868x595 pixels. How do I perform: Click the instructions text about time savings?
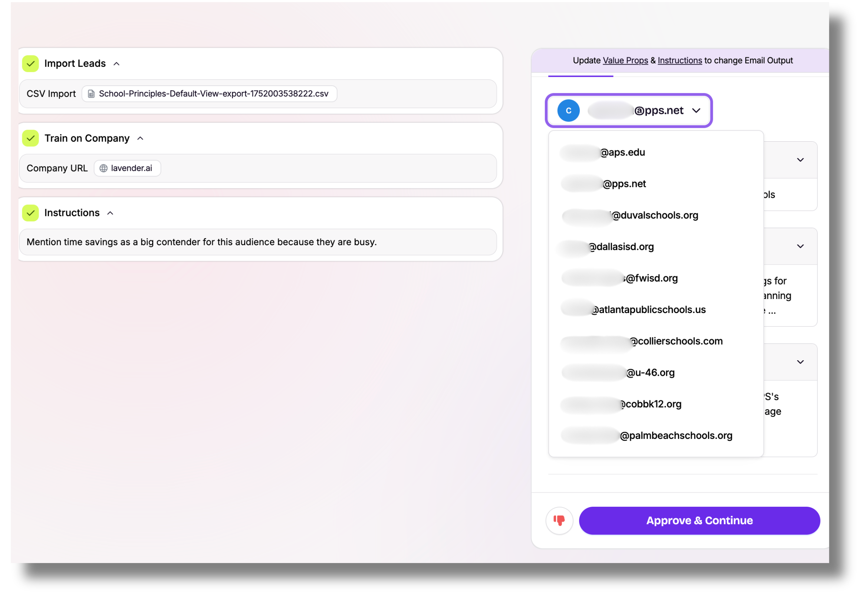pyautogui.click(x=202, y=242)
